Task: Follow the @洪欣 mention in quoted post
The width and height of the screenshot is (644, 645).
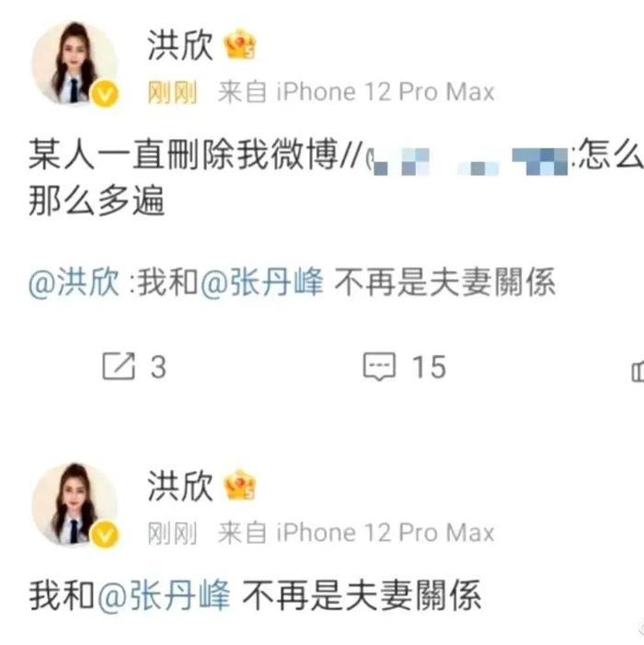Action: click(74, 282)
